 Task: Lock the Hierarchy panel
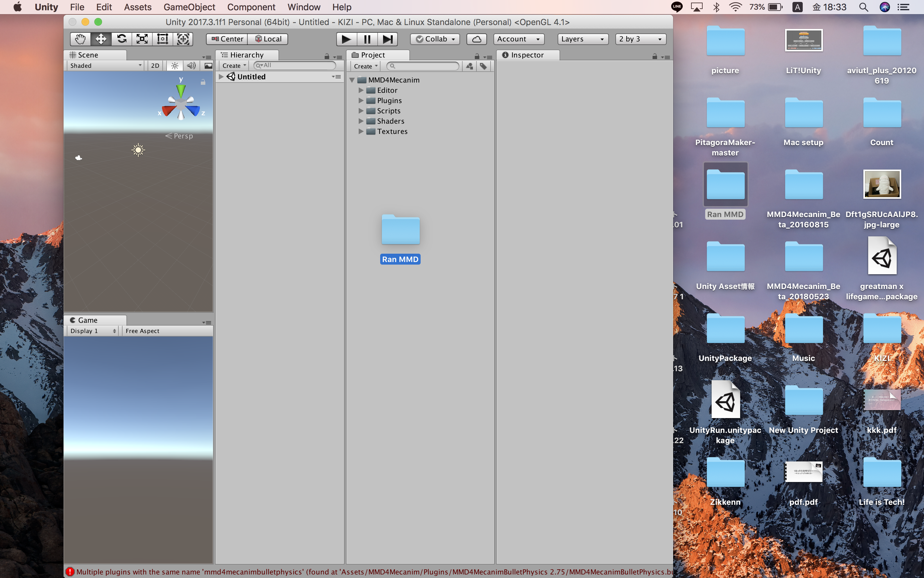coord(327,57)
